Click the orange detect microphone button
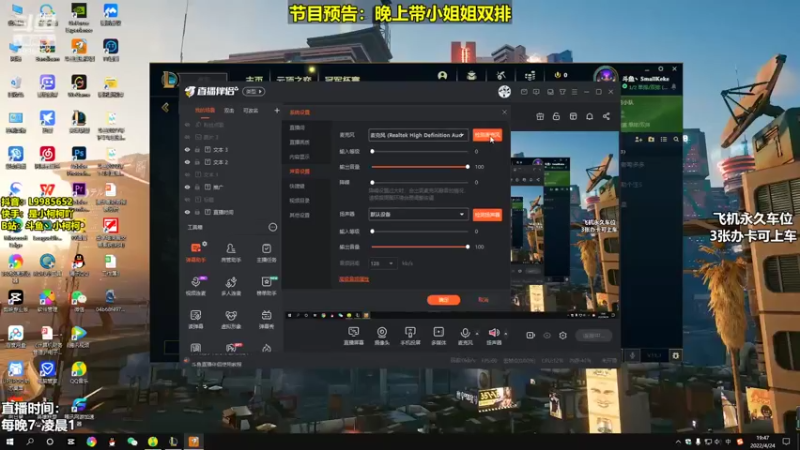The image size is (800, 450). 487,135
